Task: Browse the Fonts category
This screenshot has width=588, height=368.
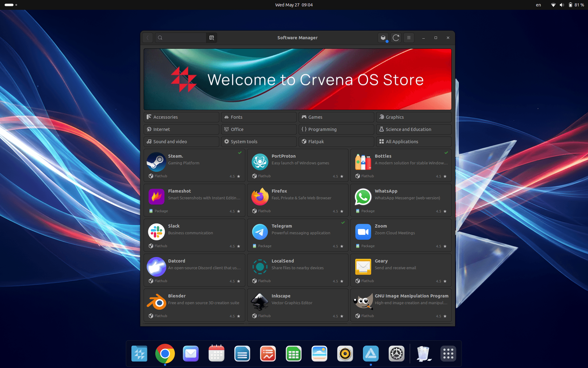Action: [x=259, y=117]
